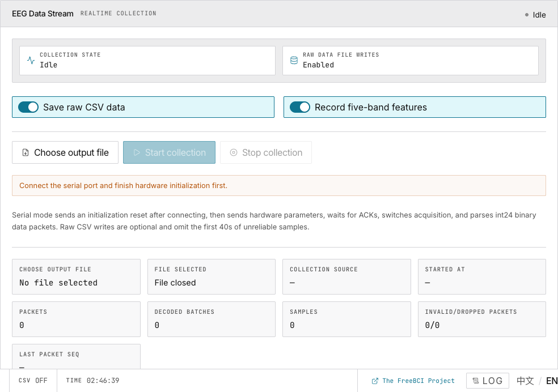Click the Choose output file button
The image size is (558, 392).
65,152
